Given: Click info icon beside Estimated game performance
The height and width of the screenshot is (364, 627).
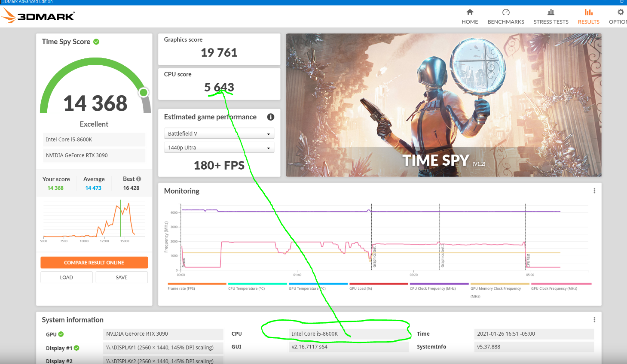Looking at the screenshot, I should point(271,117).
